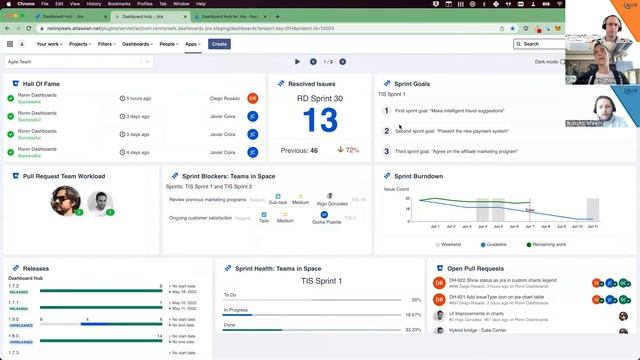The height and width of the screenshot is (360, 640).
Task: Click Medium priority icon in Review previous marketing row
Action: coord(300,197)
